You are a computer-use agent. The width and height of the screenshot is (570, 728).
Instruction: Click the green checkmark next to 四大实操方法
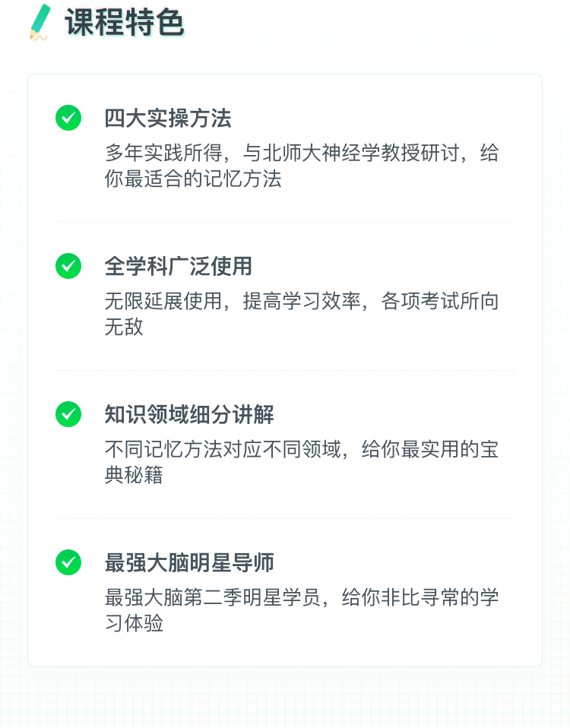coord(68,118)
